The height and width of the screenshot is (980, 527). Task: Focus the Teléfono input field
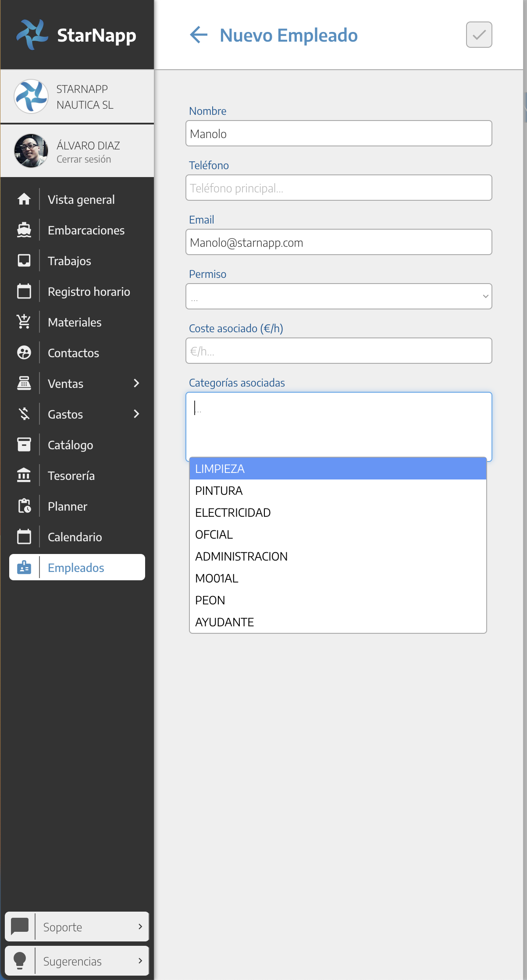pos(338,188)
